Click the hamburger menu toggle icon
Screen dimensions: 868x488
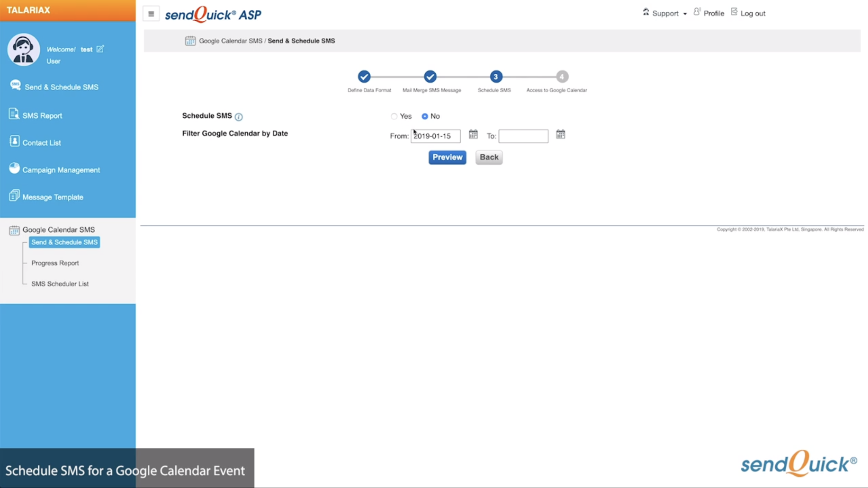click(151, 14)
